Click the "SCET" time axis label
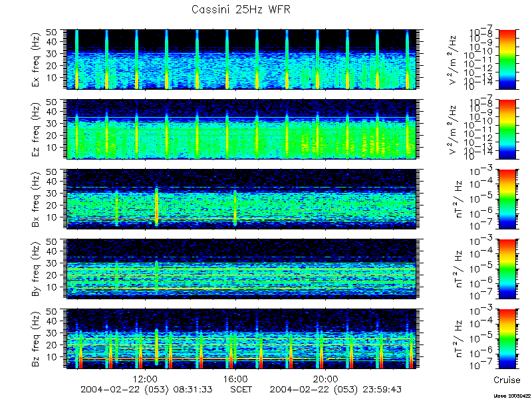 click(241, 389)
